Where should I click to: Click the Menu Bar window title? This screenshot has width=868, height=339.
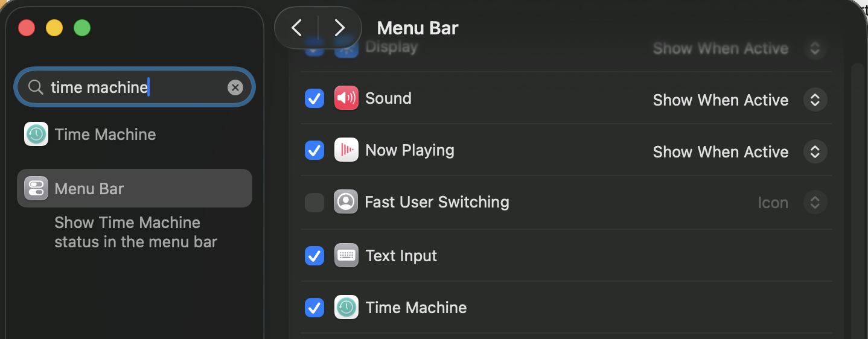(418, 28)
